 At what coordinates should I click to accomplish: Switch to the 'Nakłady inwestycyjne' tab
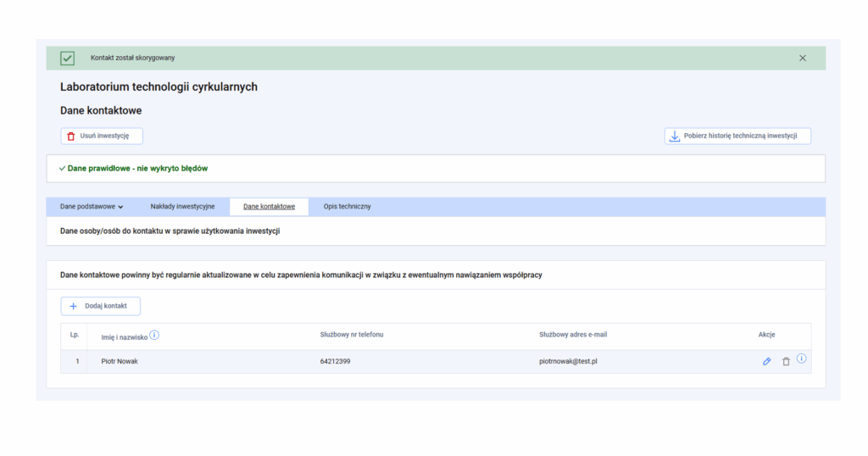(183, 207)
